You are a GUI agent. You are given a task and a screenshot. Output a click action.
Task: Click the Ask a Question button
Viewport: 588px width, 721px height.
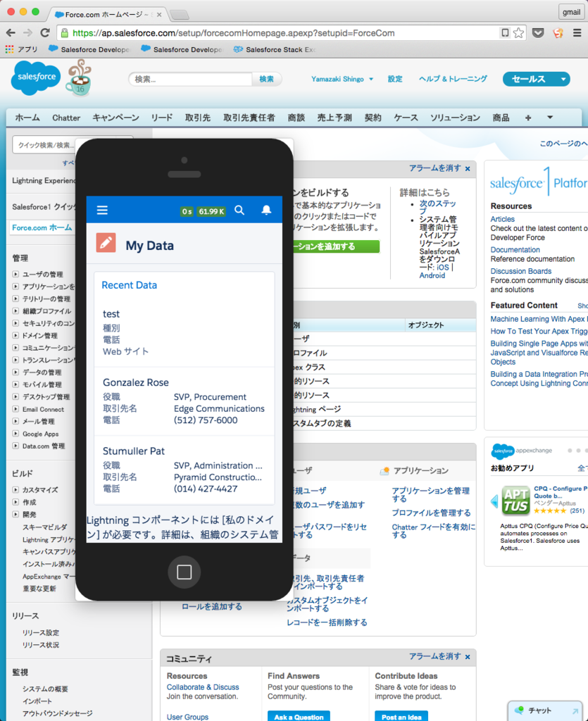(x=299, y=716)
